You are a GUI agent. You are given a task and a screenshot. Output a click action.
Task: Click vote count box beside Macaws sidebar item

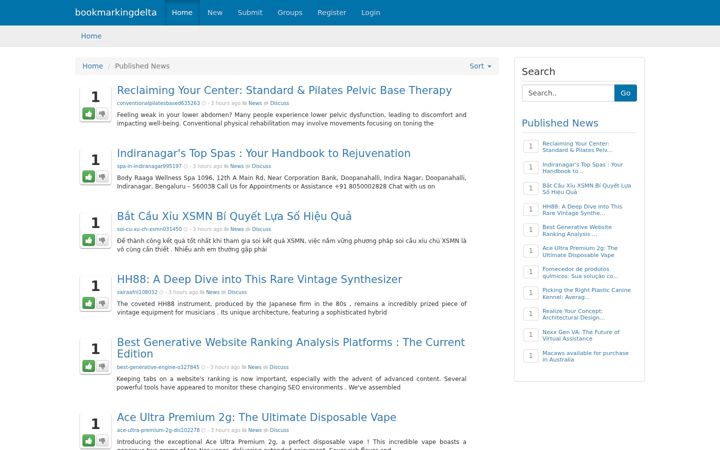tap(531, 356)
